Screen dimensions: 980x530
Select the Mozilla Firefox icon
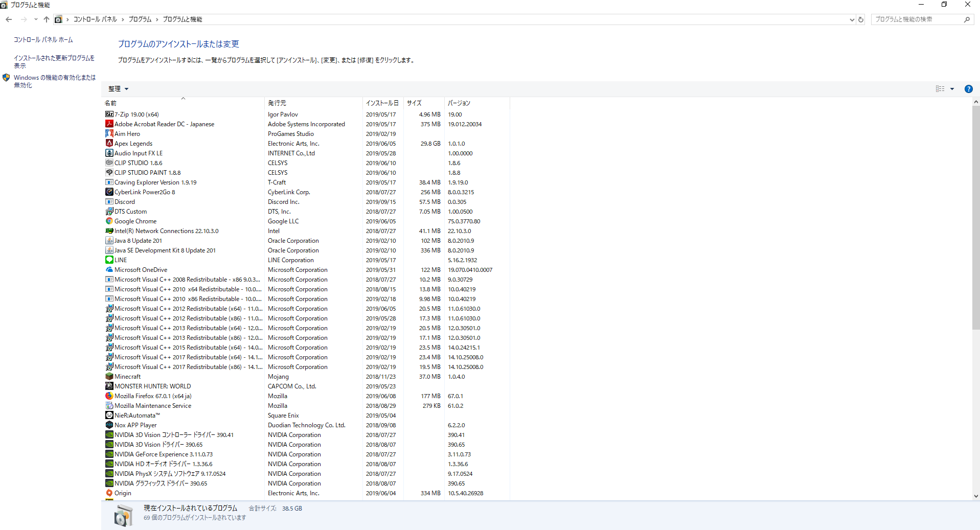click(109, 396)
